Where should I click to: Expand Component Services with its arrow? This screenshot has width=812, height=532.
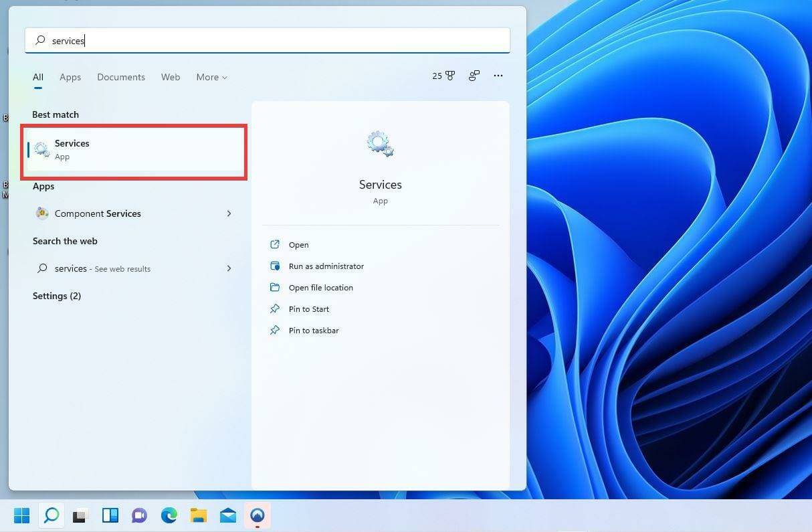(x=229, y=213)
